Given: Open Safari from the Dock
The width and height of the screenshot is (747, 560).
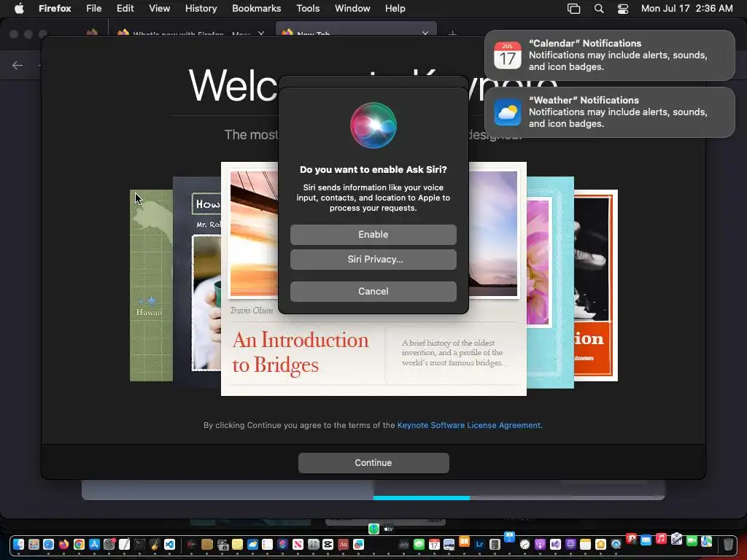Looking at the screenshot, I should coord(49,544).
